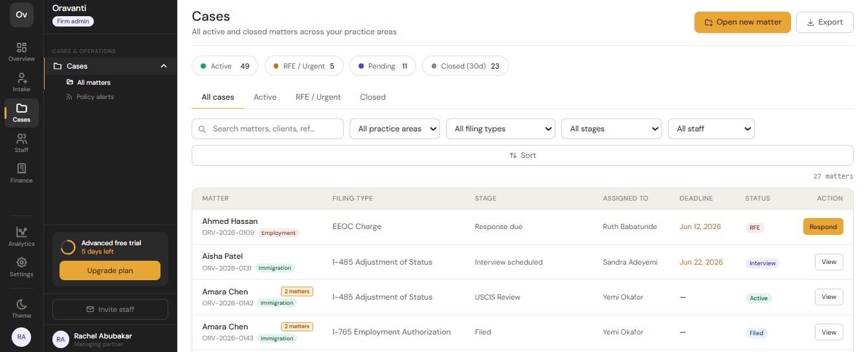
Task: Filter by RFE / Urgent 5 chip
Action: 304,66
